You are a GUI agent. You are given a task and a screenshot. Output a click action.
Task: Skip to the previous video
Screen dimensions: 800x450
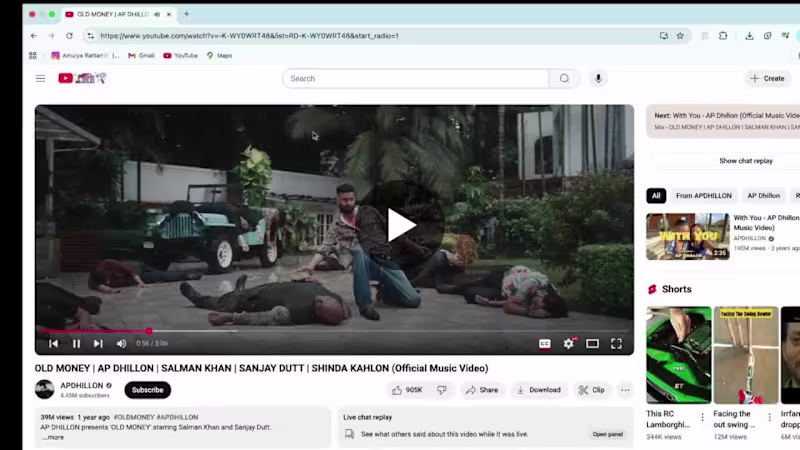(x=54, y=344)
